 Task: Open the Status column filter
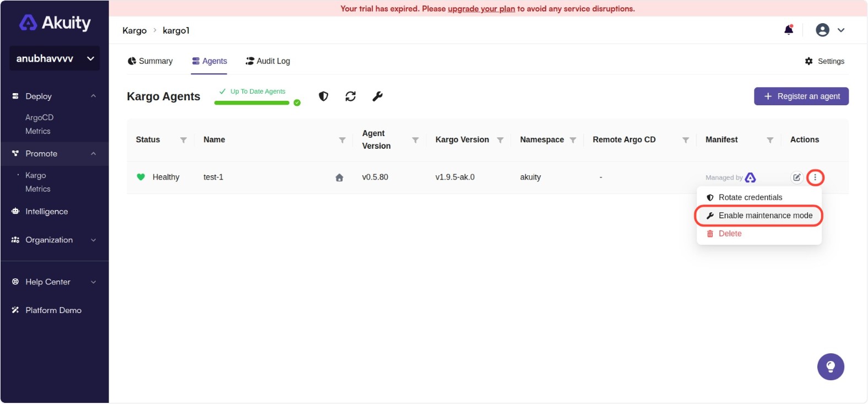pos(183,140)
